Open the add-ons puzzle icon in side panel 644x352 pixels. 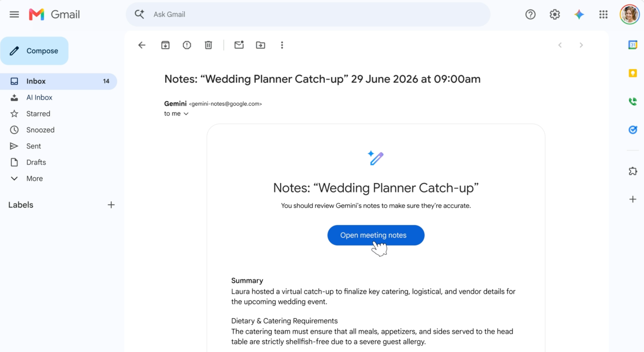click(x=633, y=171)
